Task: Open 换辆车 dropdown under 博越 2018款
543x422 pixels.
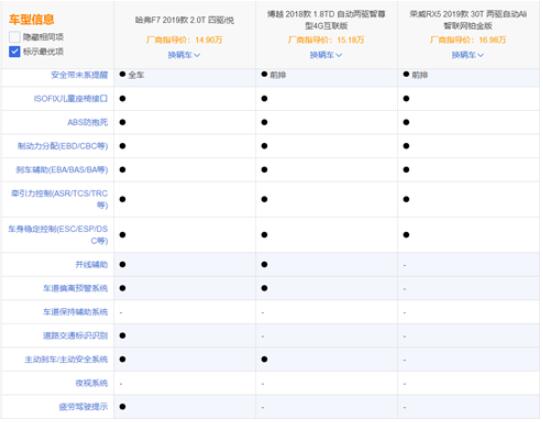Action: click(x=326, y=55)
